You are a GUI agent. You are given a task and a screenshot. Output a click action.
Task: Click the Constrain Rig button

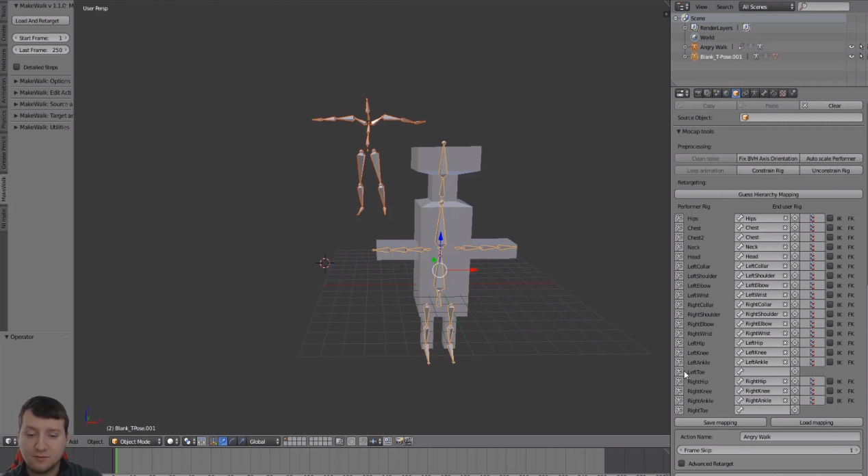(x=768, y=170)
